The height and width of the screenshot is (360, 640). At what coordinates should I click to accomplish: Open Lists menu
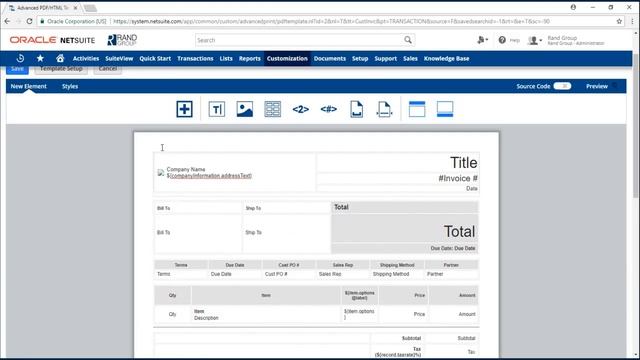(x=226, y=58)
